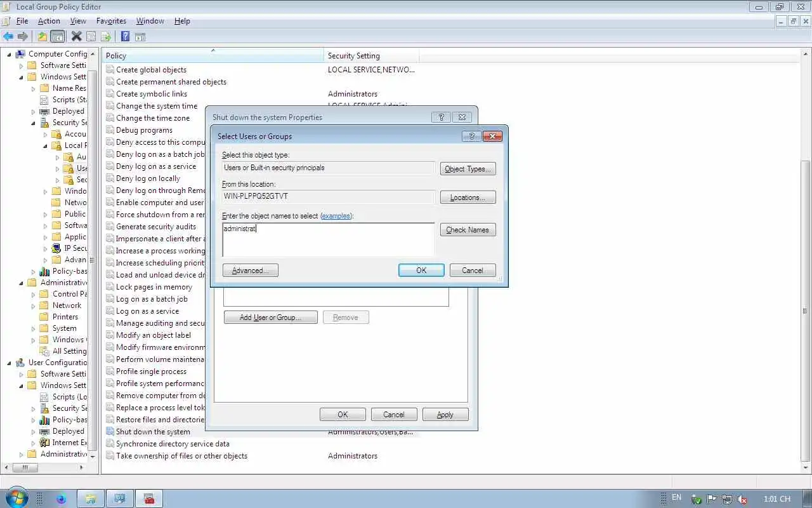Click OK in Shut down Properties window
This screenshot has height=508, width=812.
tap(343, 415)
